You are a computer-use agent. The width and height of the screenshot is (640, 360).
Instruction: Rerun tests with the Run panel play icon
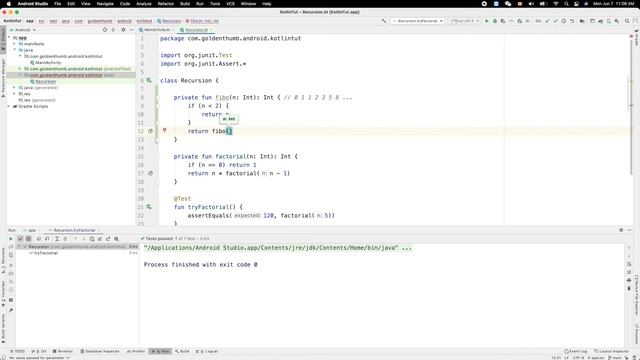pos(11,239)
